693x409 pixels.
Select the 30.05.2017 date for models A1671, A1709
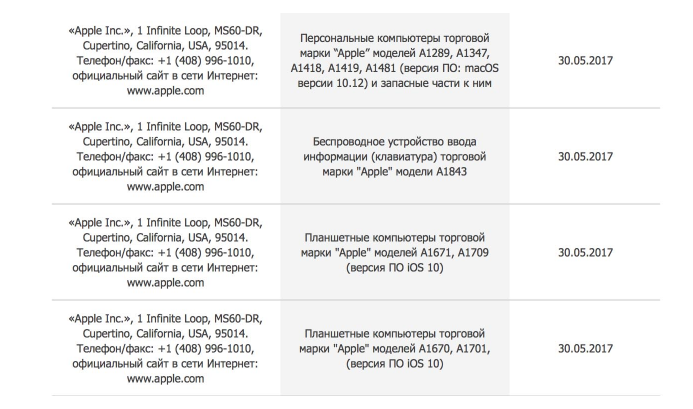[585, 252]
